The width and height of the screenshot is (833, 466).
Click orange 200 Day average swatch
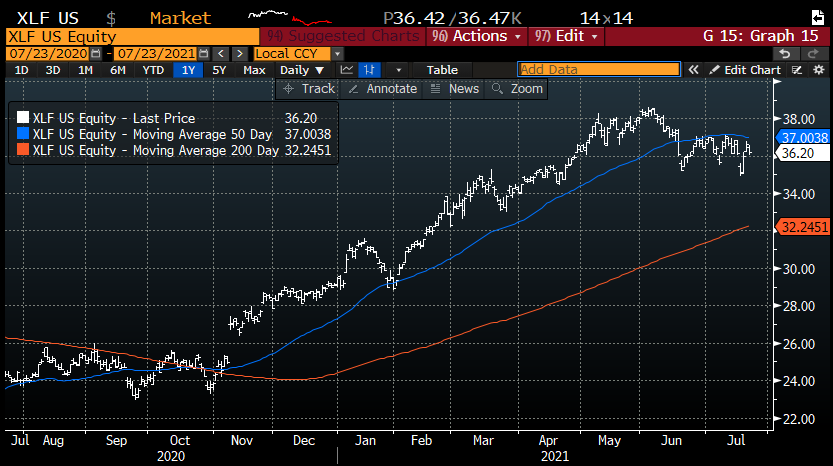[x=23, y=149]
